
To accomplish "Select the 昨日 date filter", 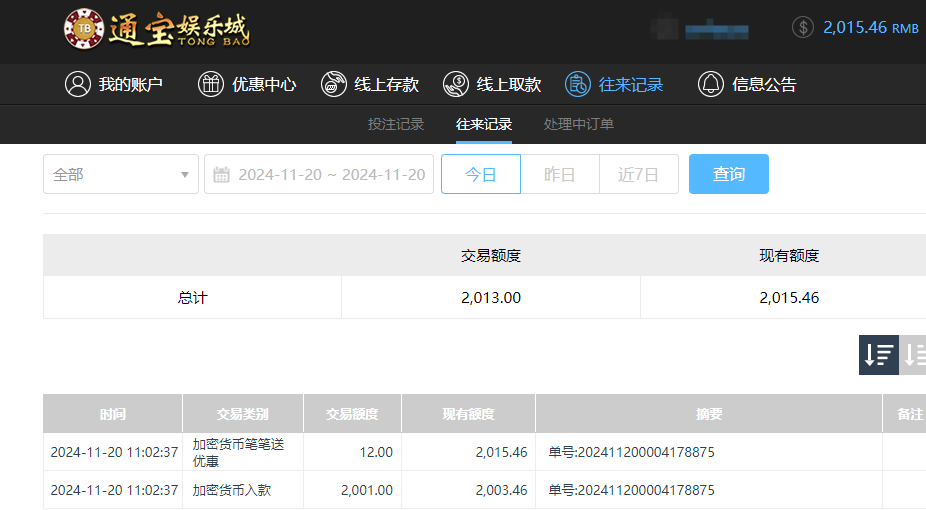I will click(560, 174).
